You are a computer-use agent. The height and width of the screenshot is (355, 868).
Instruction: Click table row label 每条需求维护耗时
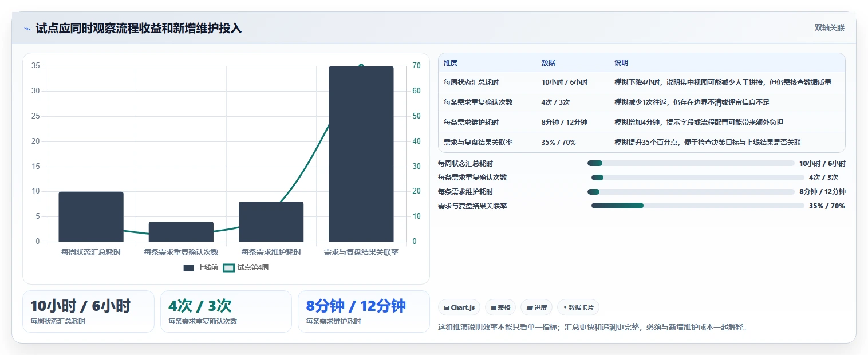[x=471, y=123]
